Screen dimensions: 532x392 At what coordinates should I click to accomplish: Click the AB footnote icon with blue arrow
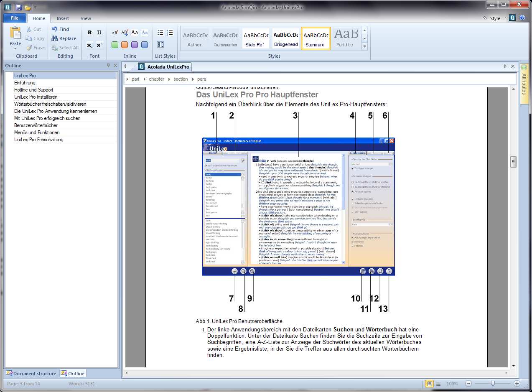point(125,33)
